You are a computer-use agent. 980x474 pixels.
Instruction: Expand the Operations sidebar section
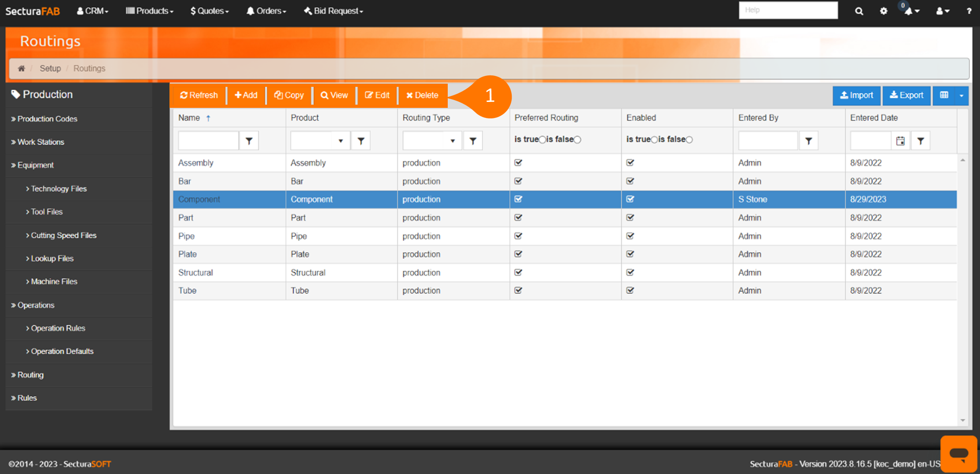[x=36, y=305]
